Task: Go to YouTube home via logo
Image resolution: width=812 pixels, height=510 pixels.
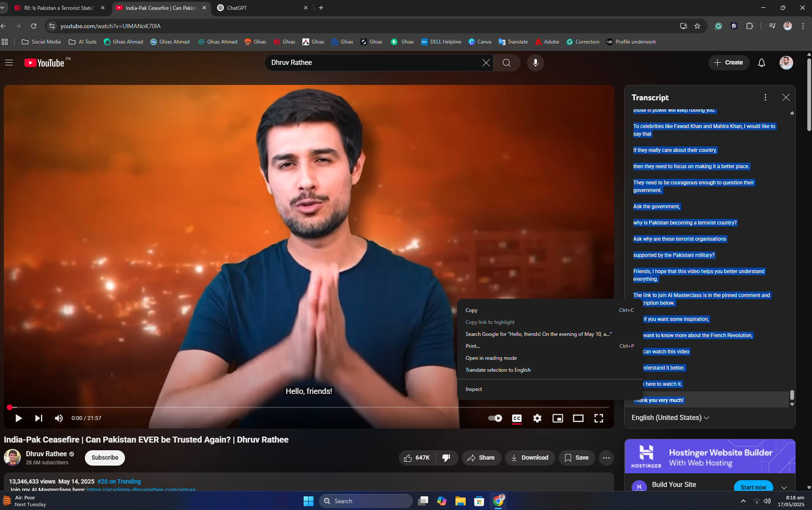Action: pyautogui.click(x=44, y=63)
